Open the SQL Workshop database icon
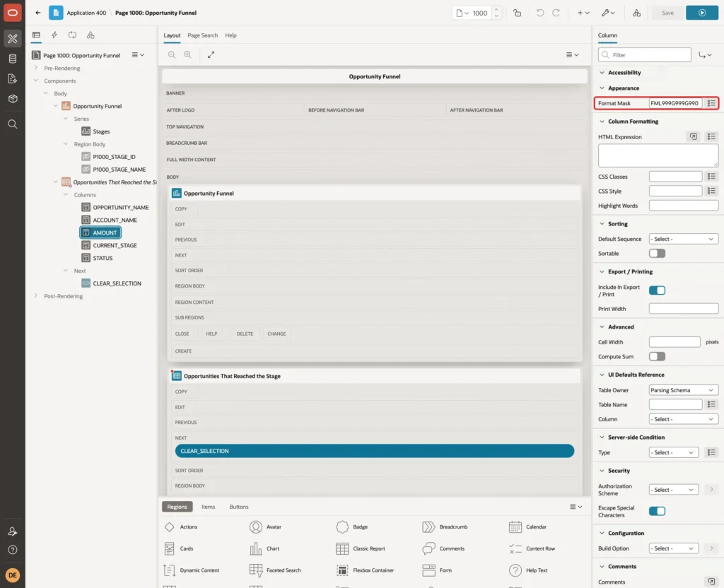This screenshot has height=588, width=724. (x=13, y=59)
